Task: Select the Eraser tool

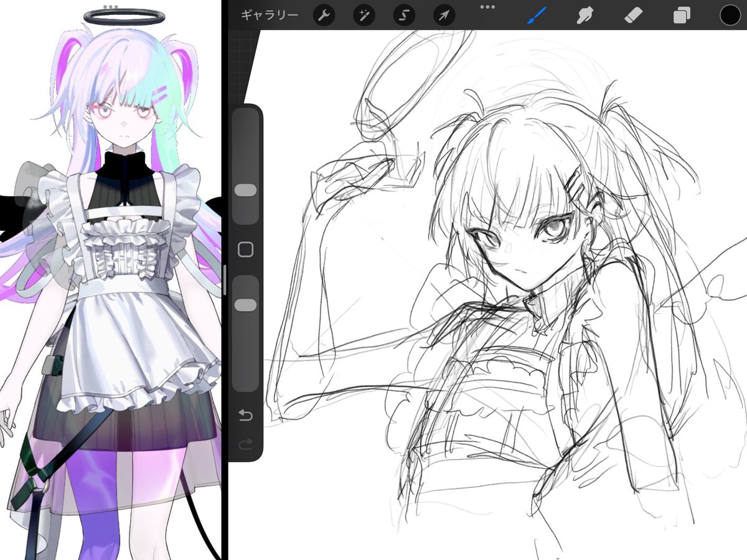Action: (x=632, y=15)
